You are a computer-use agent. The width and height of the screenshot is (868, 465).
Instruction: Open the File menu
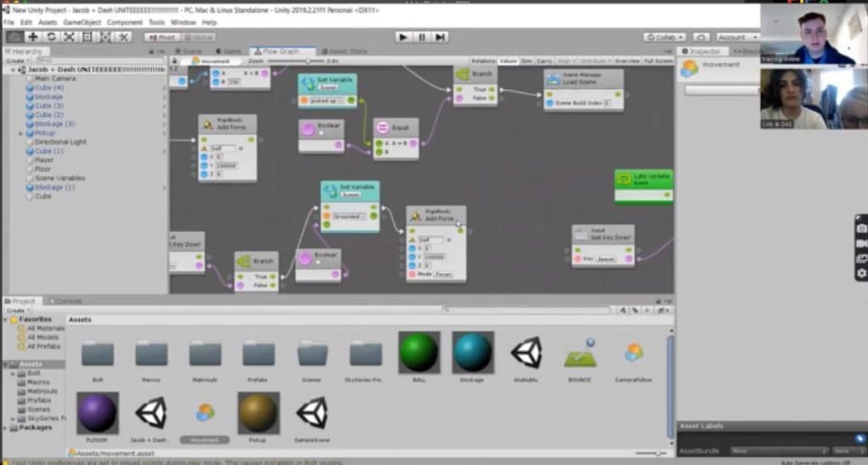(x=8, y=22)
